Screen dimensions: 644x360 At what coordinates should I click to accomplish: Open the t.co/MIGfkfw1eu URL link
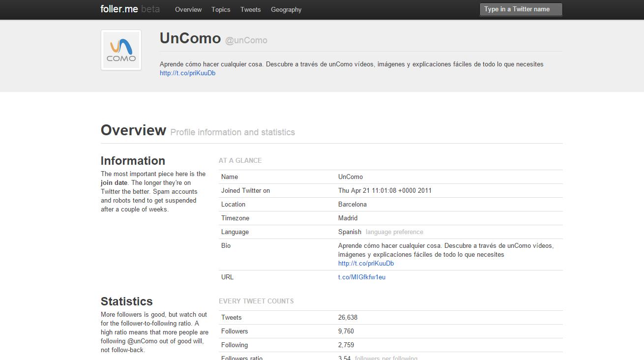pos(361,277)
